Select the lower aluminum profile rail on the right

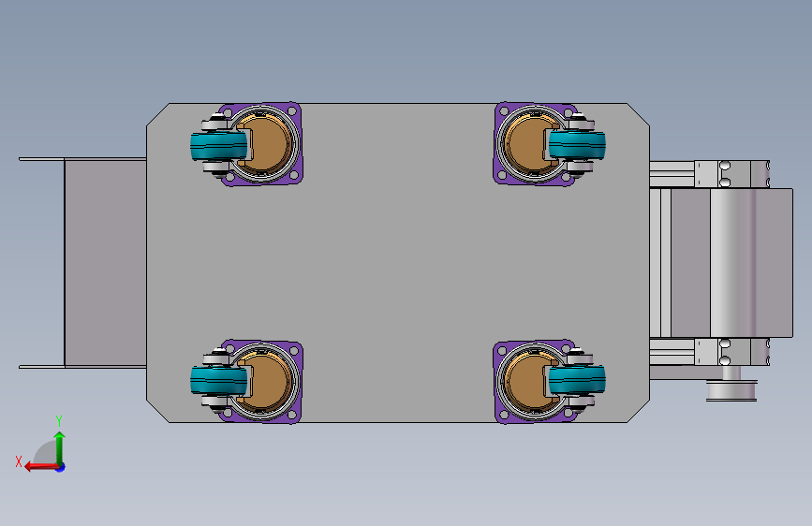click(x=672, y=352)
